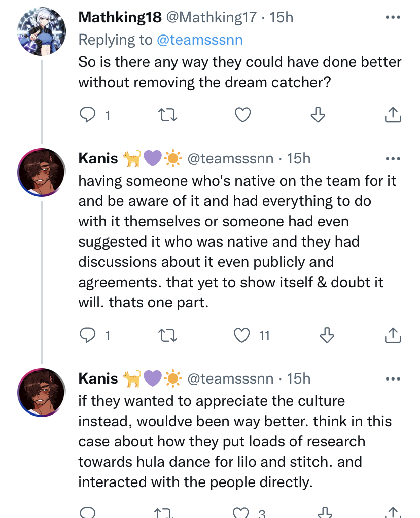View Mathking18's profile picture
This screenshot has width=420, height=518.
(x=42, y=31)
